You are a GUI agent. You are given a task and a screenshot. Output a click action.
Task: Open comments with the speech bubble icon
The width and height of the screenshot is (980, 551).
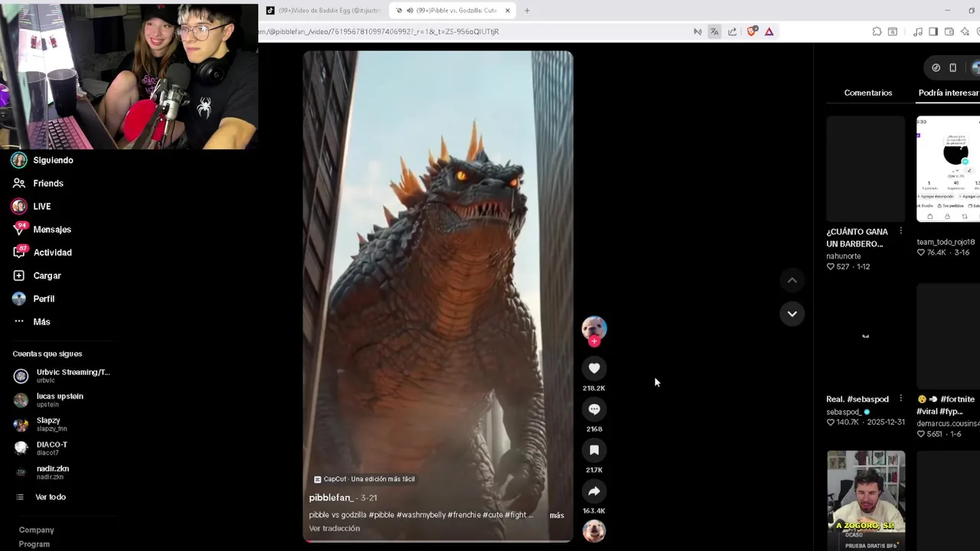(x=594, y=409)
